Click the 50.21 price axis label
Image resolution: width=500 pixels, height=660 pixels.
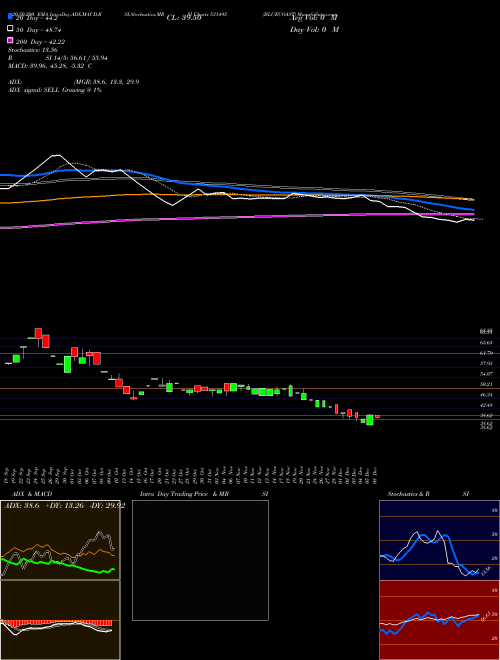[487, 384]
